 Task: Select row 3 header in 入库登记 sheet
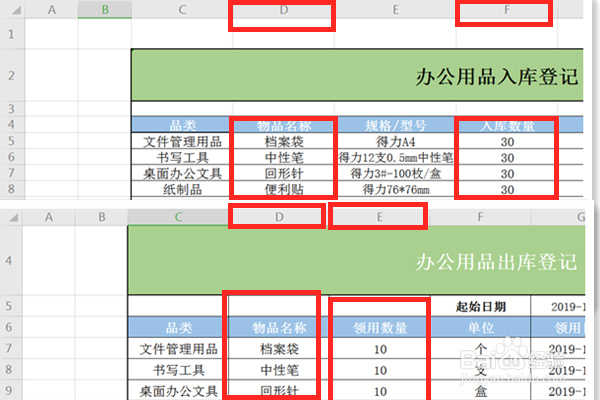point(11,109)
